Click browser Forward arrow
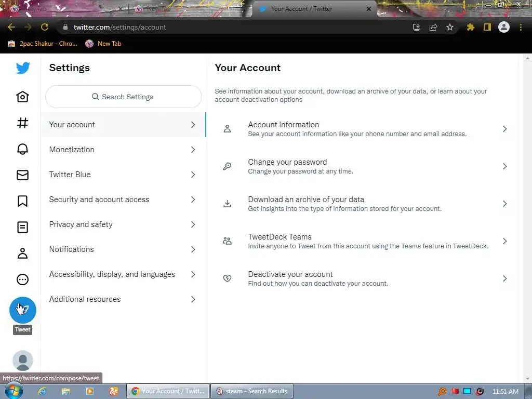The image size is (532, 399). 28,27
